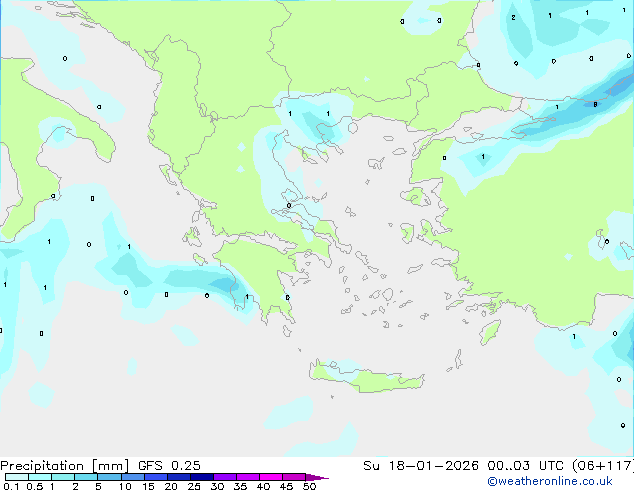
Task: Click the 5–10 mm legend color box
Action: [x=109, y=477]
